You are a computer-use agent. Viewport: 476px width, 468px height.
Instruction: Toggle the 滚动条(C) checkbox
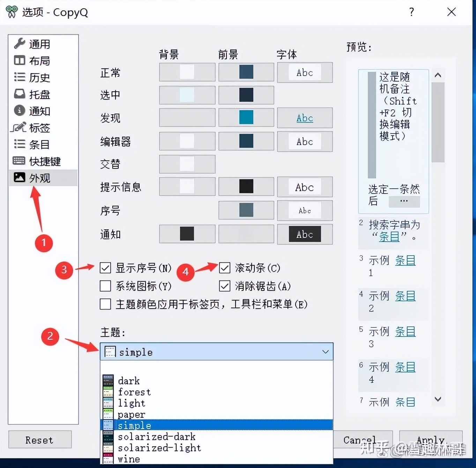[224, 268]
